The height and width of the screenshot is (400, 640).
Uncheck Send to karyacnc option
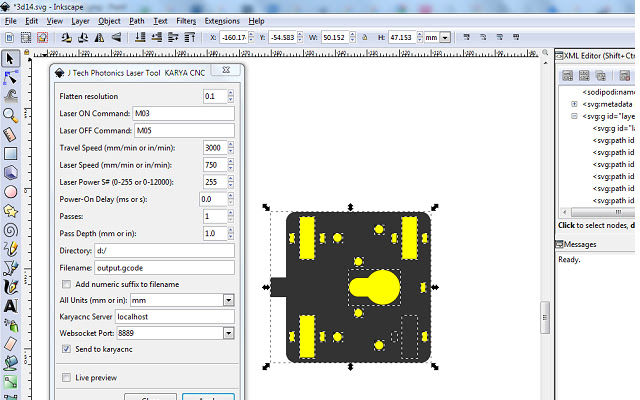(66, 349)
